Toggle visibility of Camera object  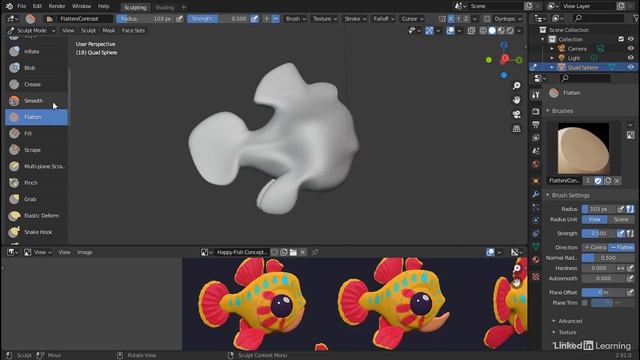coord(631,49)
